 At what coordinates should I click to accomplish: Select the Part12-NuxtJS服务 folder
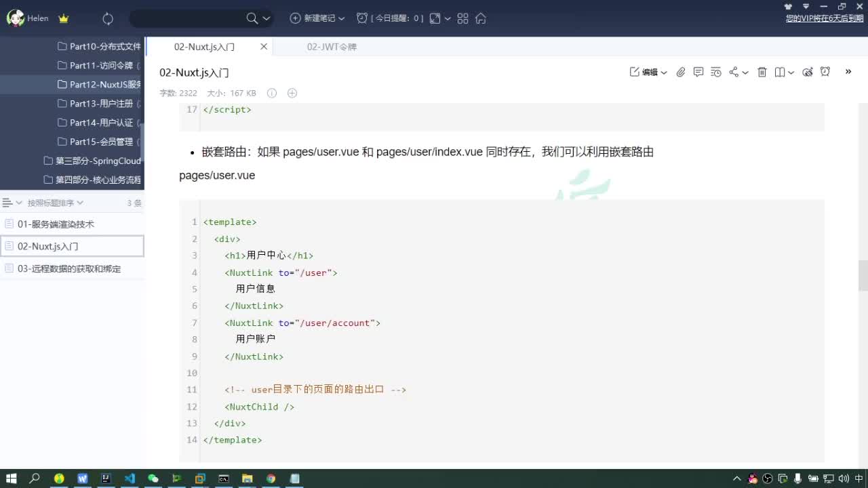click(99, 84)
